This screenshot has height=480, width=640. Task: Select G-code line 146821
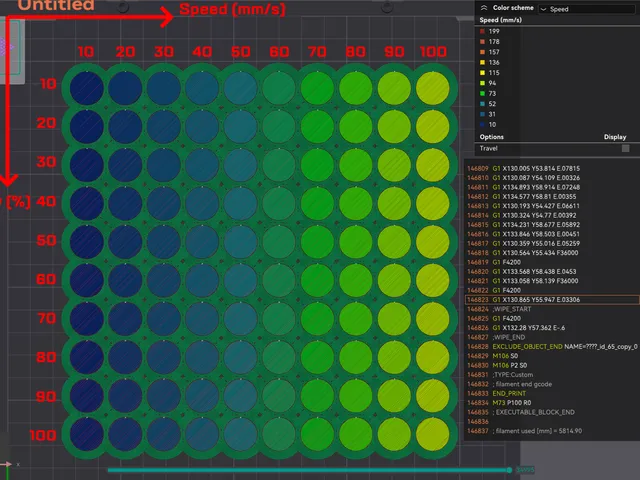[523, 281]
